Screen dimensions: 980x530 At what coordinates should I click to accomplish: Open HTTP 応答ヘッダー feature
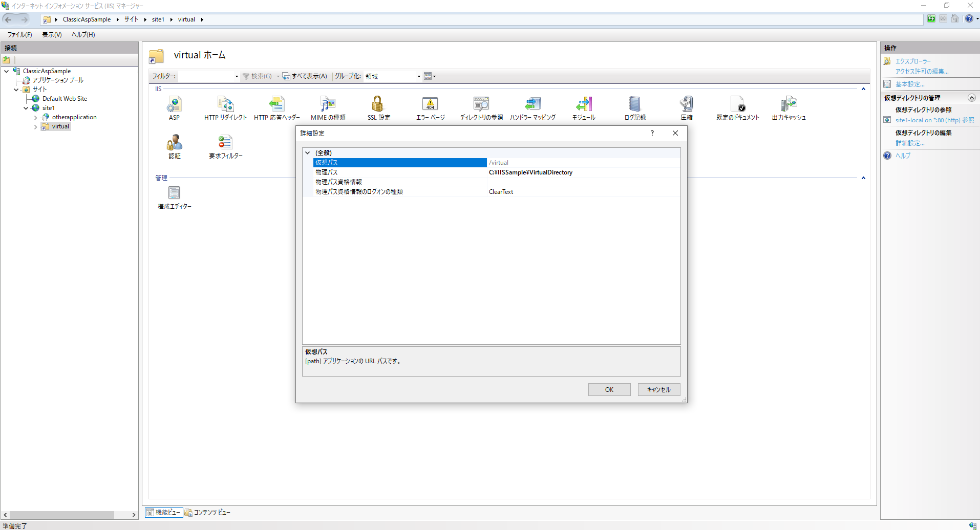[277, 108]
